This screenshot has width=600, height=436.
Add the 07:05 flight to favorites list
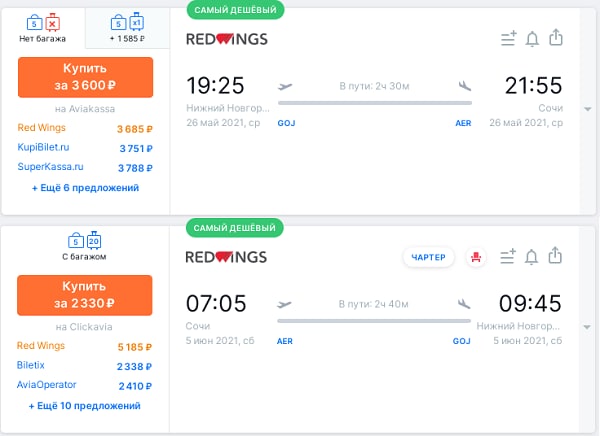pyautogui.click(x=508, y=256)
